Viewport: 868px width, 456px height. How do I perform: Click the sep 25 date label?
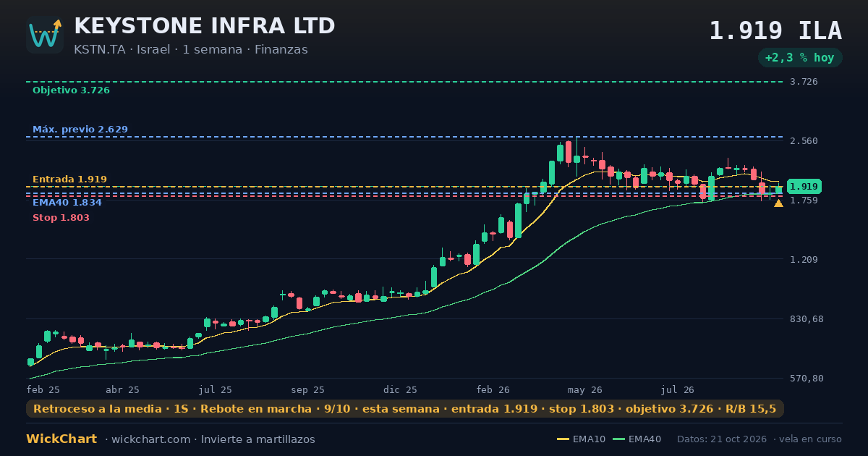(307, 389)
